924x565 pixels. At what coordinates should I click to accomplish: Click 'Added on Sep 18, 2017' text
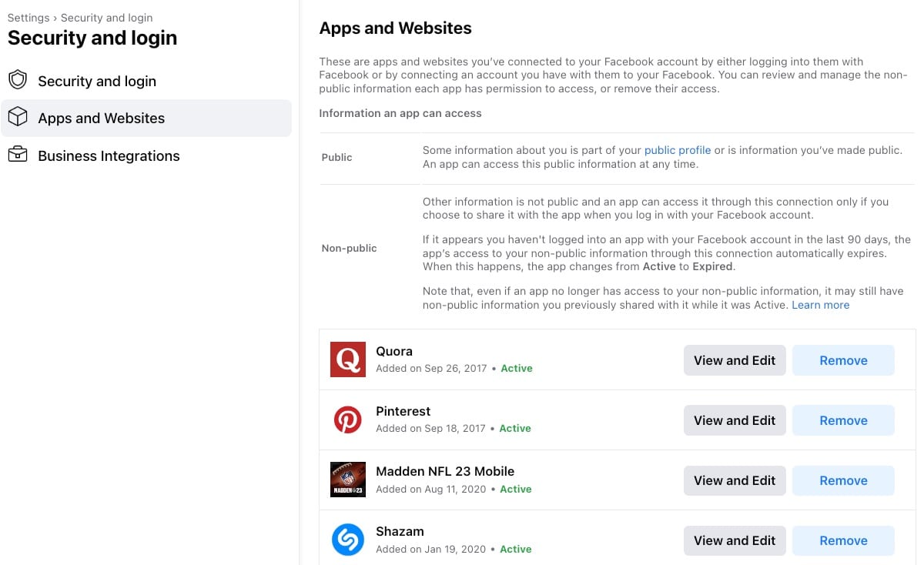click(x=430, y=429)
